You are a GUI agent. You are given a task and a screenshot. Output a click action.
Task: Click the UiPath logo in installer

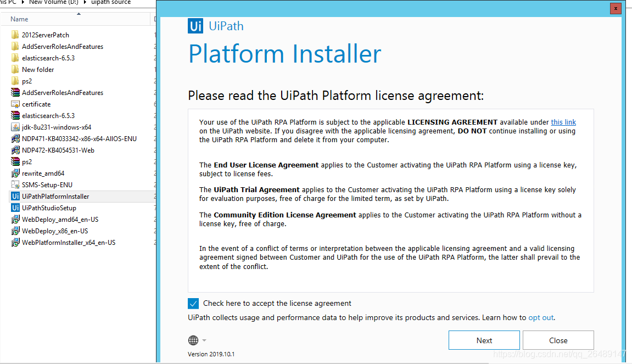coord(195,26)
